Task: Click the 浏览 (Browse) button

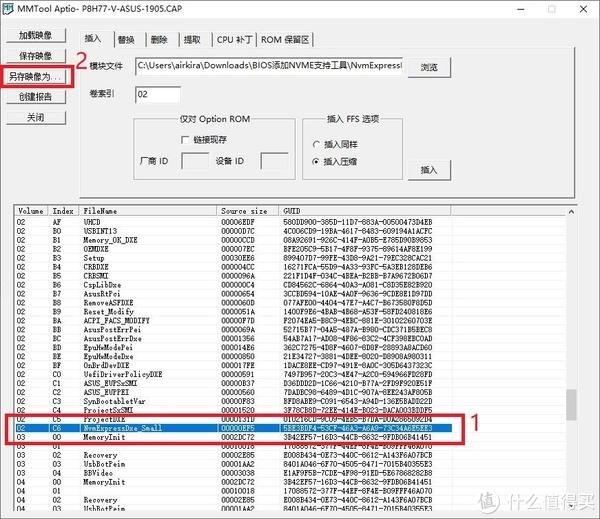Action: tap(429, 67)
